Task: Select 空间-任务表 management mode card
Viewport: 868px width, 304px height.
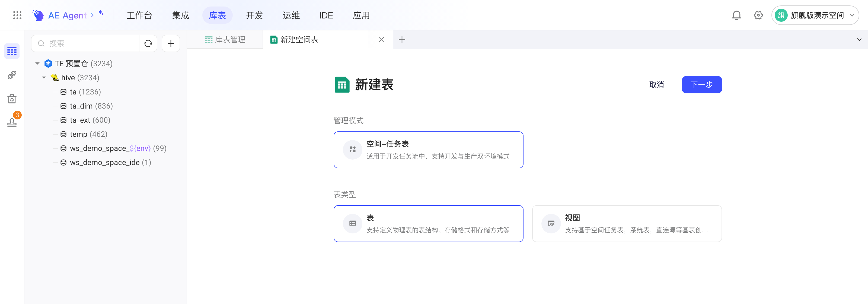Action: pos(428,150)
